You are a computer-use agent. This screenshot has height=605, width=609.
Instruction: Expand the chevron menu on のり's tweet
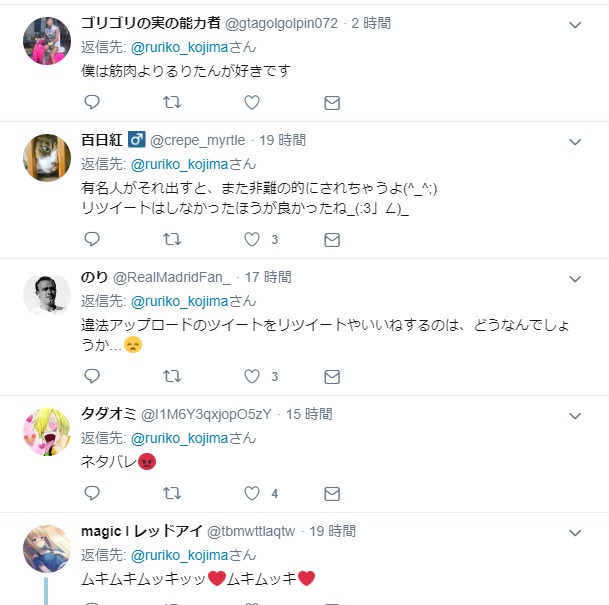pos(575,279)
